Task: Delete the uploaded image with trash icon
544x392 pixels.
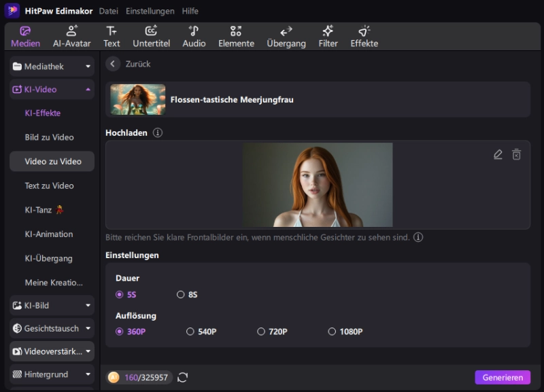Action: point(516,155)
